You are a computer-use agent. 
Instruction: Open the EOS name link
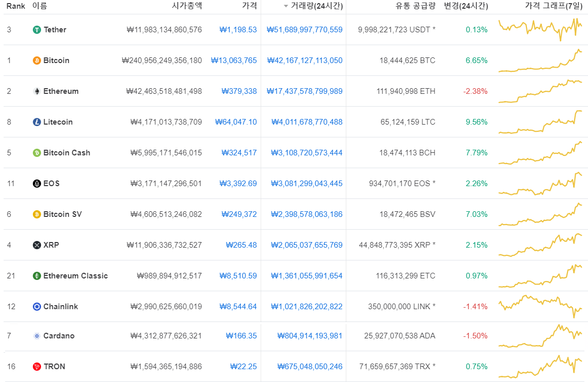(x=51, y=184)
